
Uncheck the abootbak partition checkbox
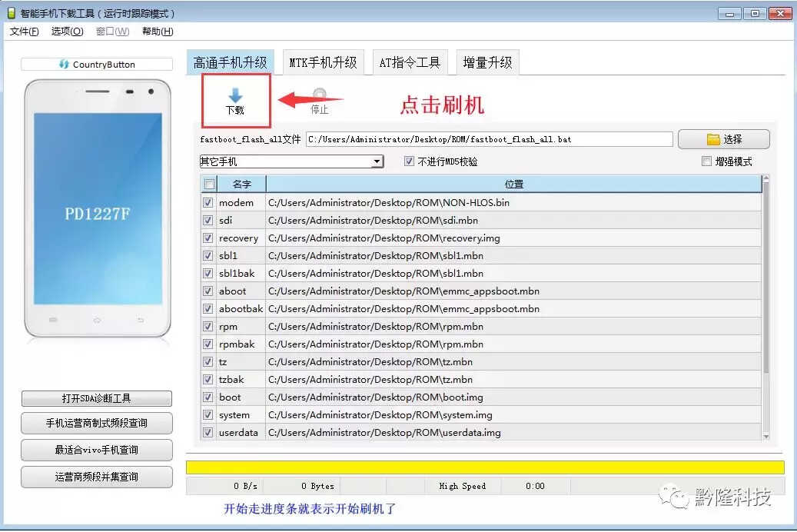(x=208, y=309)
